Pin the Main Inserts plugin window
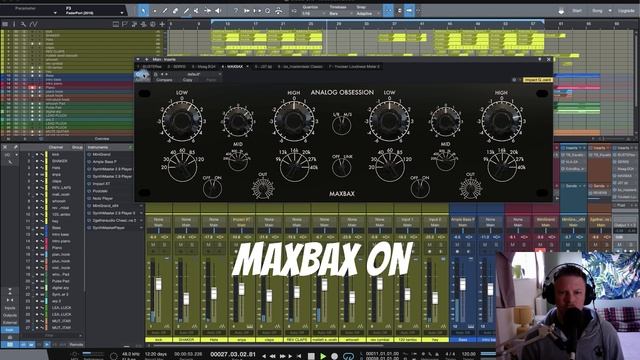Viewport: 640px width, 360px height. point(540,60)
